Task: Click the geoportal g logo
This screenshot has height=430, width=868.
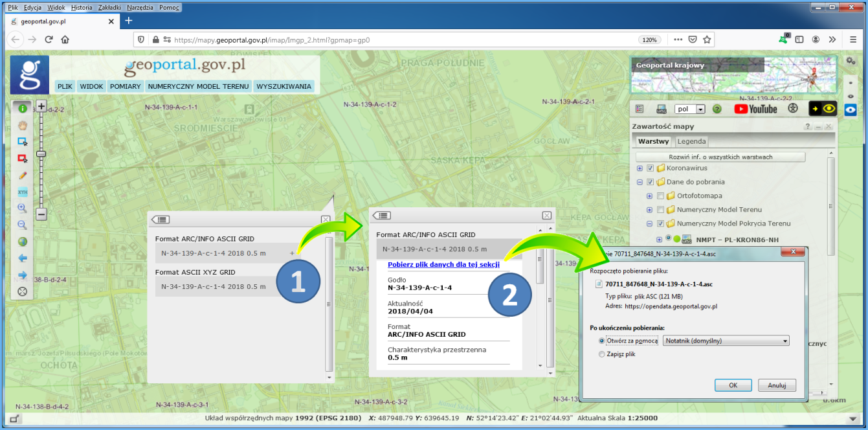Action: click(x=30, y=74)
